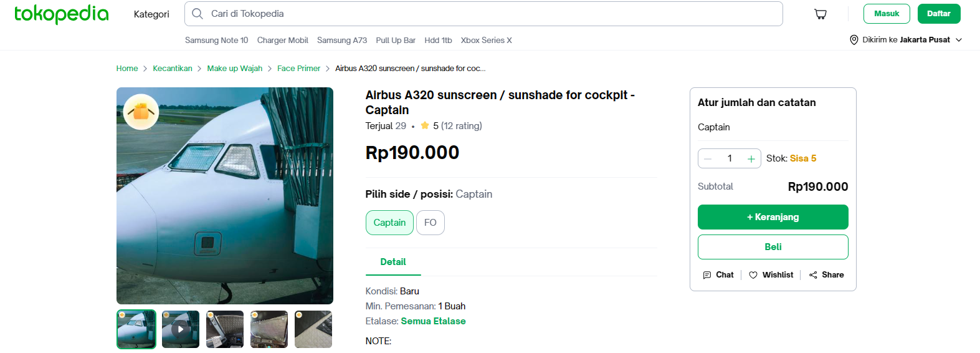This screenshot has width=980, height=353.
Task: Select the Captain variant option
Action: 389,223
